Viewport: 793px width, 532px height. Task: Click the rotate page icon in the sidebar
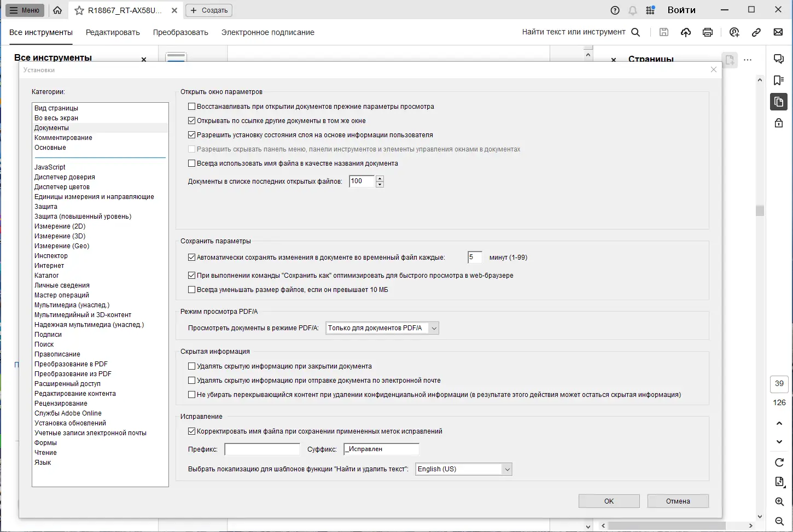click(779, 462)
